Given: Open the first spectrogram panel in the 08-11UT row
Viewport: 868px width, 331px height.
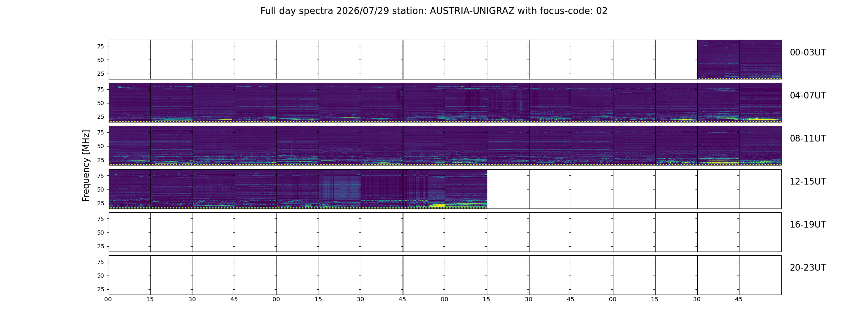Looking at the screenshot, I should click(130, 146).
